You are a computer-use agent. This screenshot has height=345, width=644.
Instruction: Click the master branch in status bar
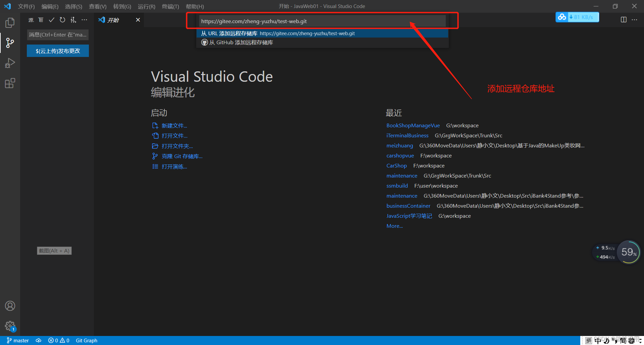(18, 340)
